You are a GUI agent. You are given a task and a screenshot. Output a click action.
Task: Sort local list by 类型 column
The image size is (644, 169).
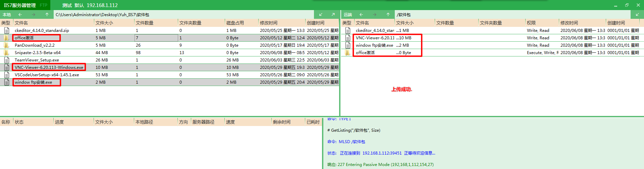tap(6, 23)
